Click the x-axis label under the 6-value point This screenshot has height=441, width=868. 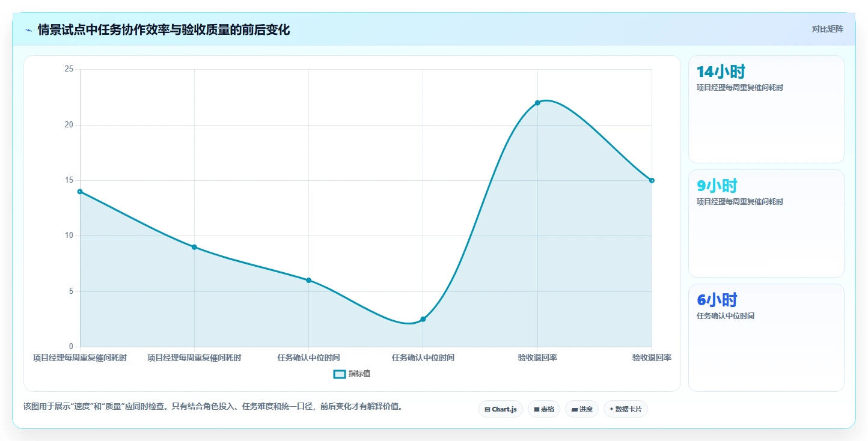tap(308, 358)
